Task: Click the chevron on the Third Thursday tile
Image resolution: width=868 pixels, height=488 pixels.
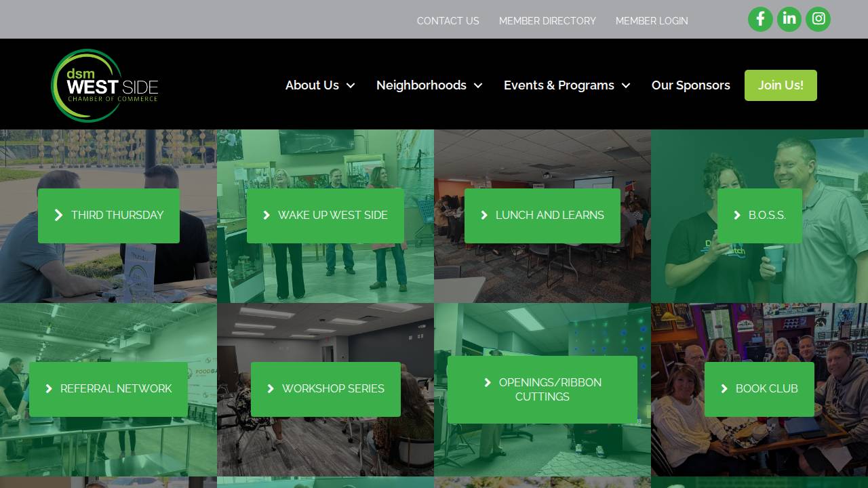Action: click(59, 216)
